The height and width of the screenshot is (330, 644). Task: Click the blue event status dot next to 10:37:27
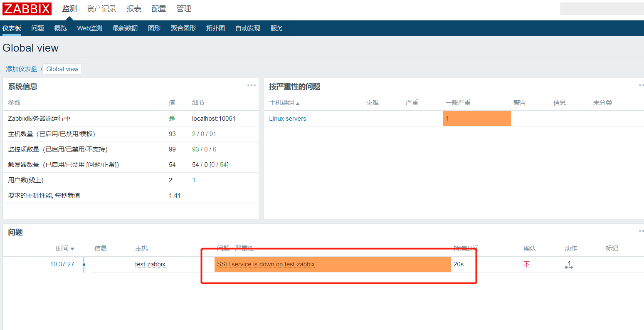(84, 264)
